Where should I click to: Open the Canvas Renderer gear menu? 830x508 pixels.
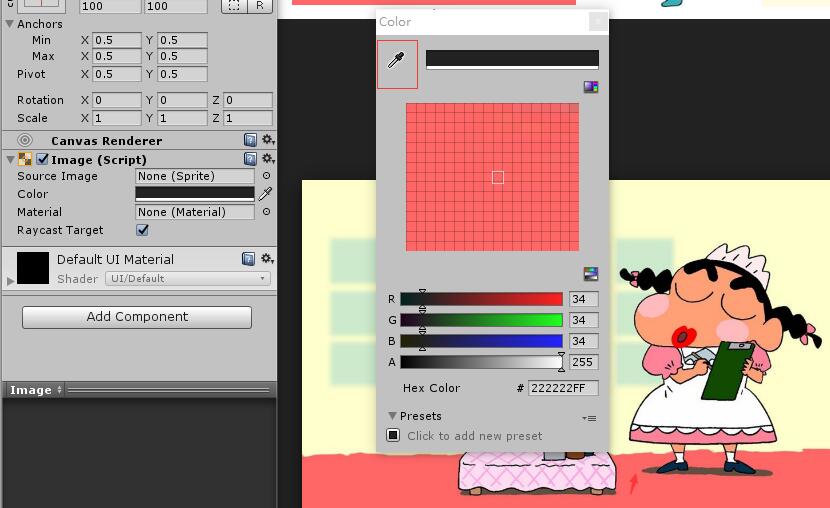click(x=267, y=140)
